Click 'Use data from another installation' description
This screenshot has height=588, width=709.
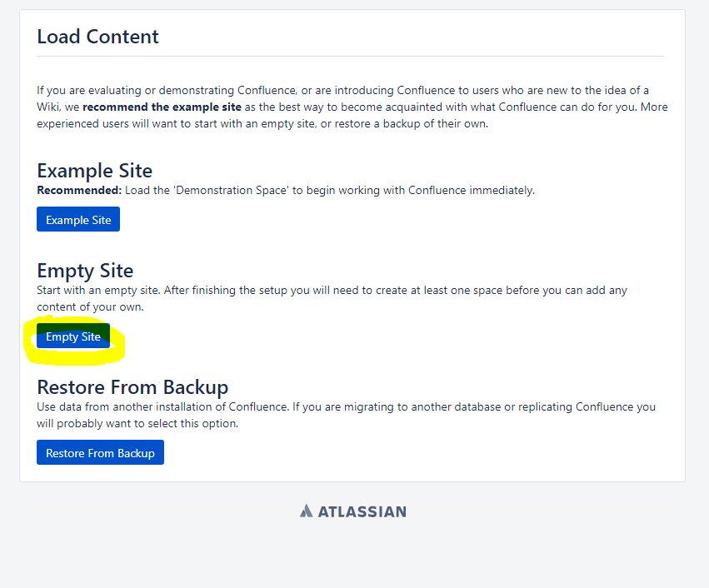tap(346, 415)
